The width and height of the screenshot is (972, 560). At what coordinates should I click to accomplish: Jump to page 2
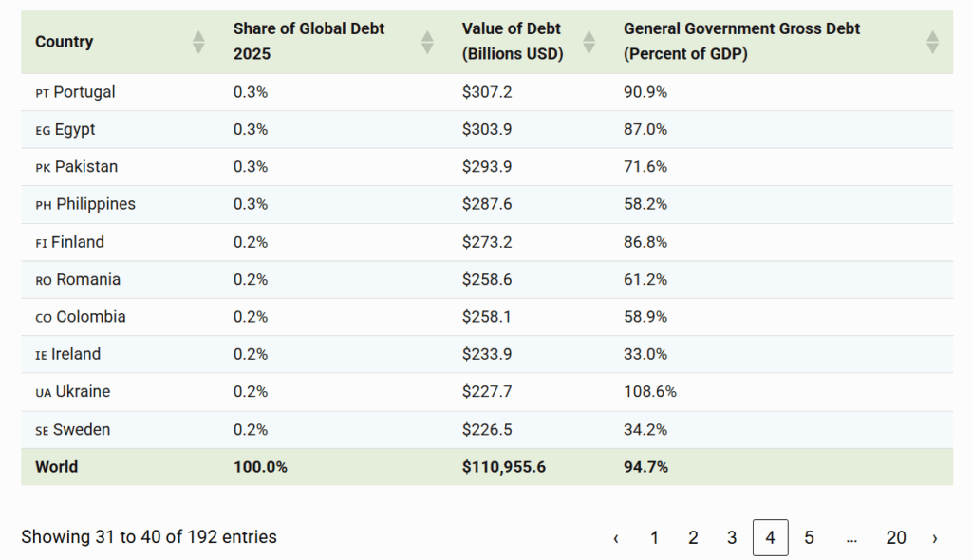coord(693,538)
